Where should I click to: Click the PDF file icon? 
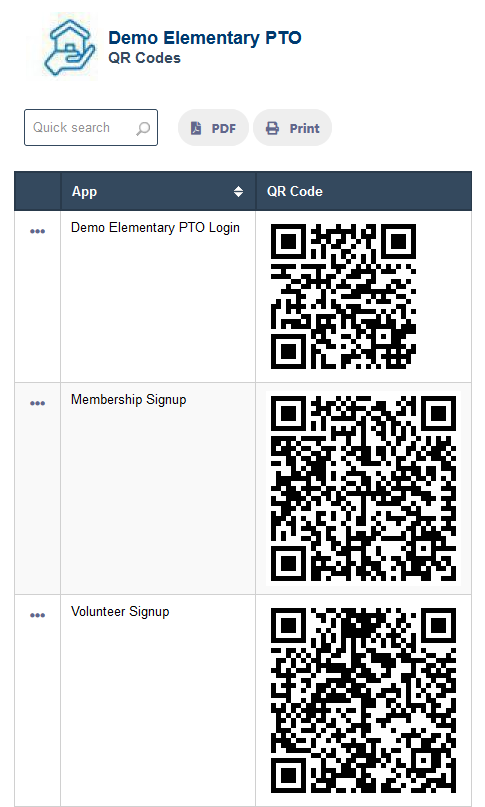196,128
